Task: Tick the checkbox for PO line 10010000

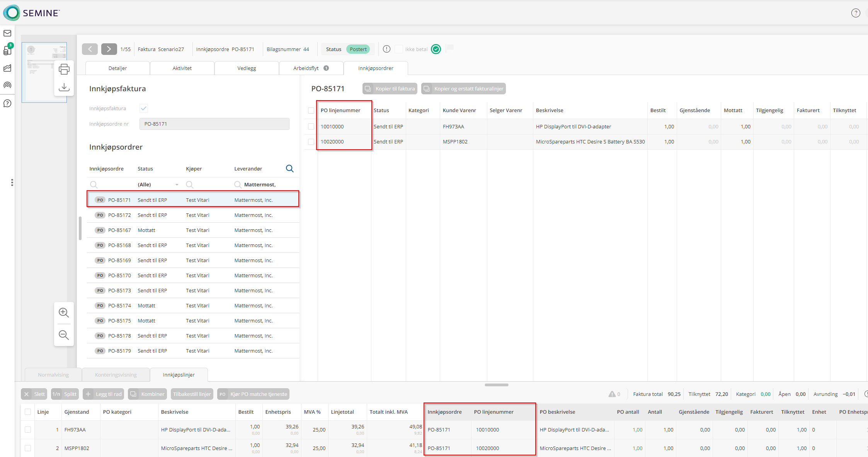Action: [x=311, y=126]
